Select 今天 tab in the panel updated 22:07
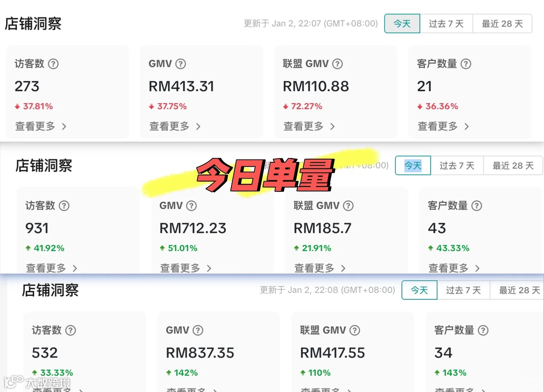Screen dimensions: 544x392 [x=402, y=24]
